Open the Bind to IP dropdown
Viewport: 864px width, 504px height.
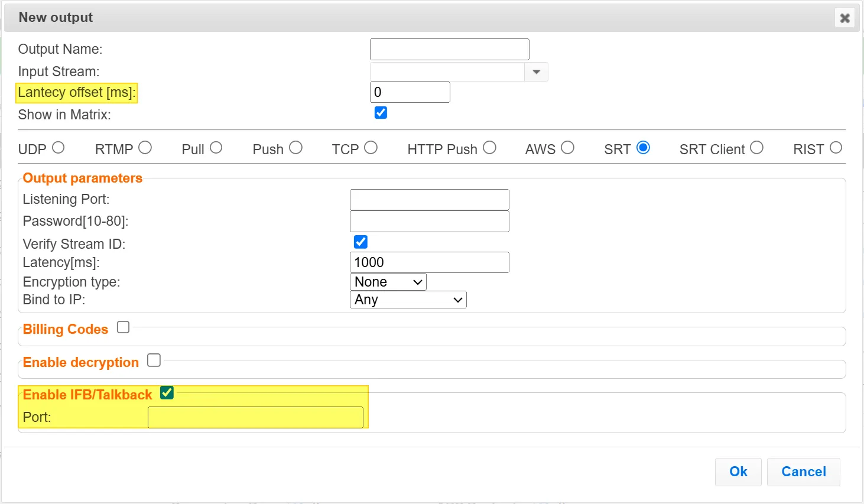tap(408, 300)
